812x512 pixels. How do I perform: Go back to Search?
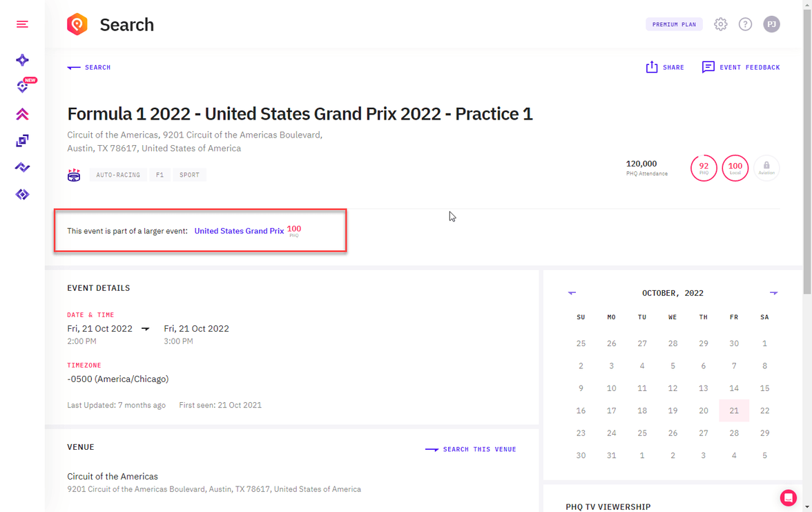89,68
